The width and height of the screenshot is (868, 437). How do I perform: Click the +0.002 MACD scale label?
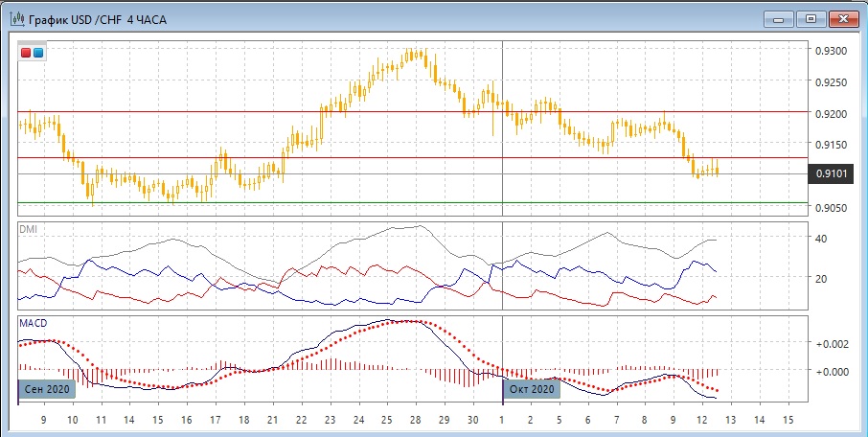point(830,343)
